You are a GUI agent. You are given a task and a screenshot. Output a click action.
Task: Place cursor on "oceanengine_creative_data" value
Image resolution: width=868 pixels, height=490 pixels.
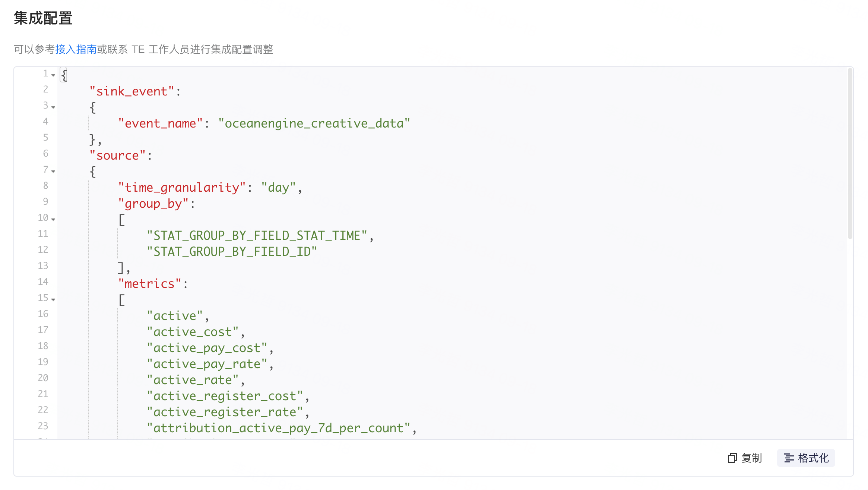pyautogui.click(x=314, y=123)
